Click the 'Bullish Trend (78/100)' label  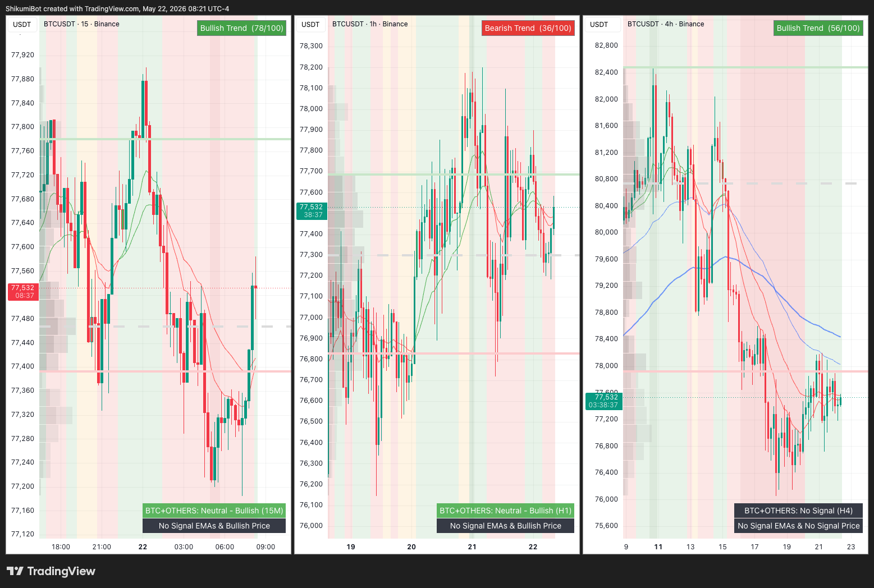242,28
